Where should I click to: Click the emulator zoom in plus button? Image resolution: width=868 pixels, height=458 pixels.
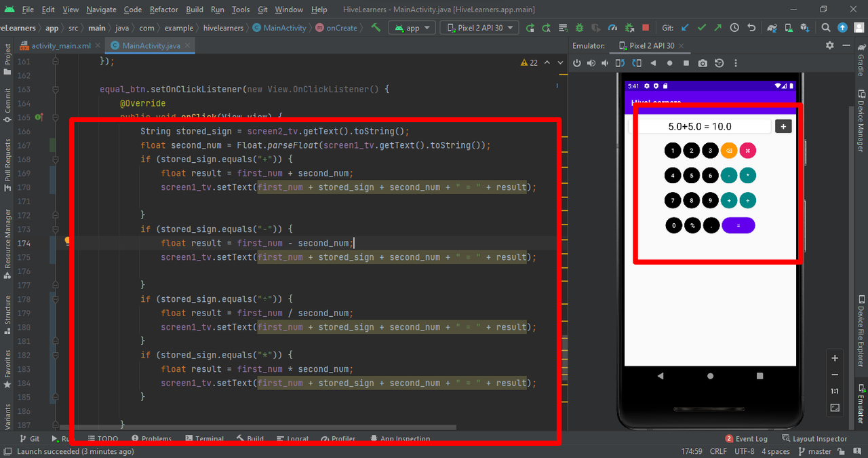click(x=835, y=358)
